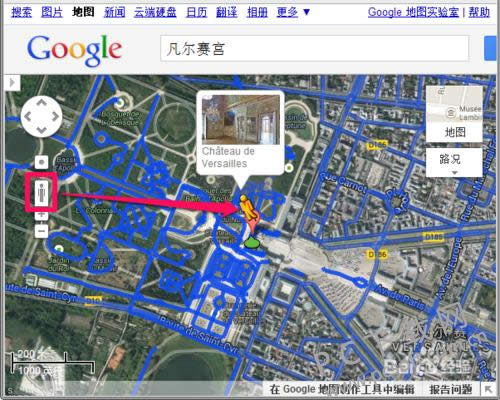Pan the map left with arrow
Screen dimensions: 500x400
pos(28,116)
